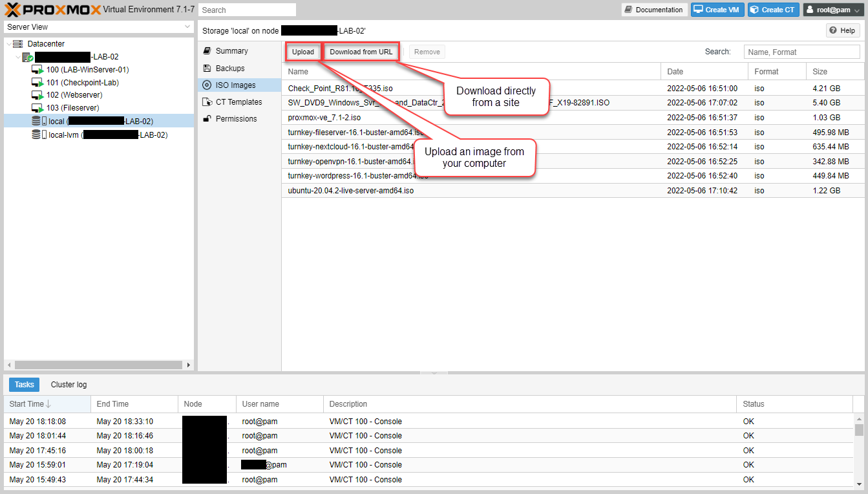The image size is (868, 494).
Task: Select task started May 20 18:18:08
Action: 429,421
